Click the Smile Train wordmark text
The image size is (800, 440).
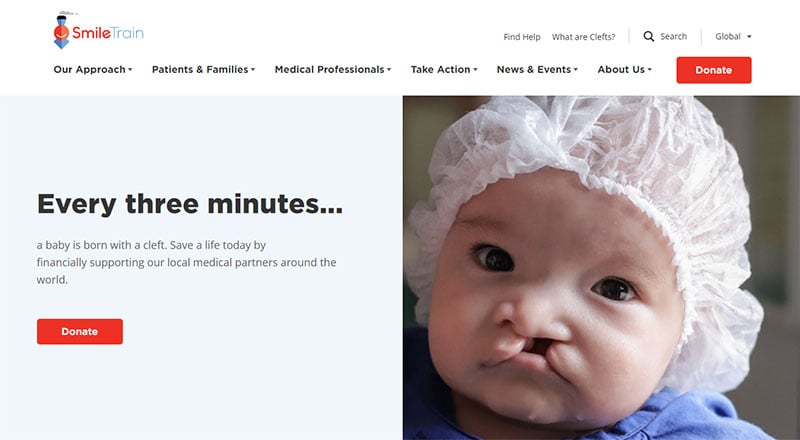point(108,33)
